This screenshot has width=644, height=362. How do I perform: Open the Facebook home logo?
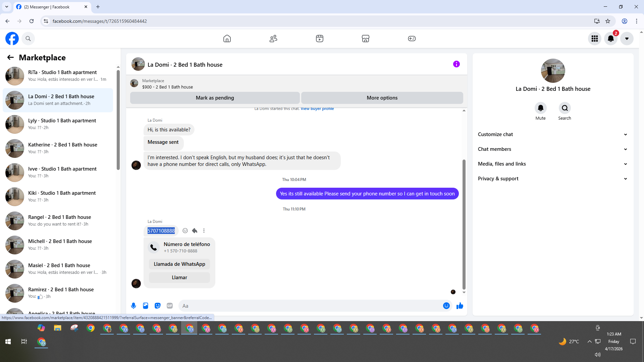[12, 39]
